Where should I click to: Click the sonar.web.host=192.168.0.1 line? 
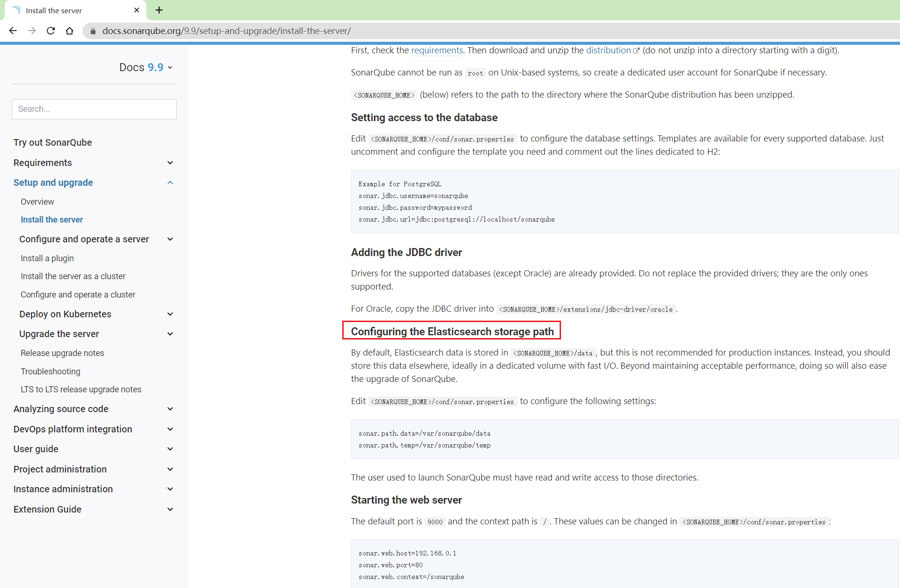(x=407, y=553)
